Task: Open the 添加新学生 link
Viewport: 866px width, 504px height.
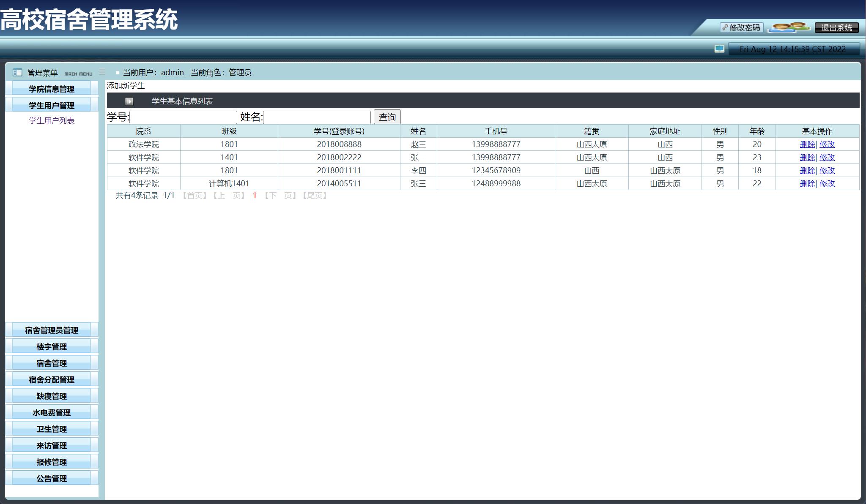Action: coord(126,86)
